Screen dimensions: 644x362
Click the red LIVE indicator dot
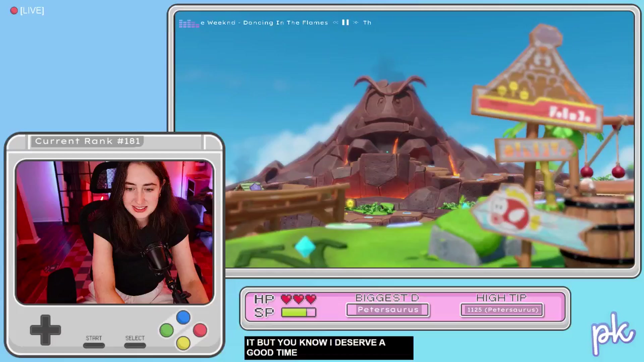[x=14, y=11]
